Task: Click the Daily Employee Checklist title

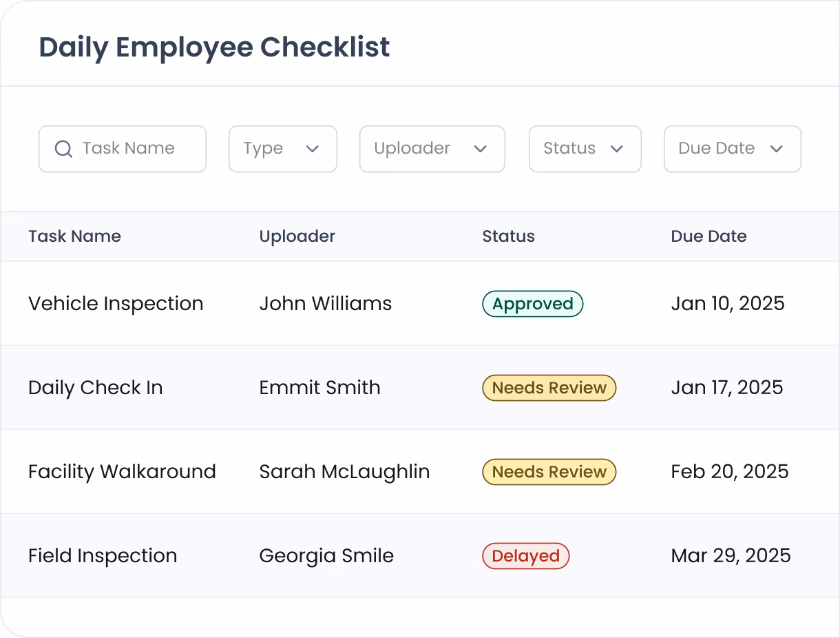Action: tap(214, 47)
